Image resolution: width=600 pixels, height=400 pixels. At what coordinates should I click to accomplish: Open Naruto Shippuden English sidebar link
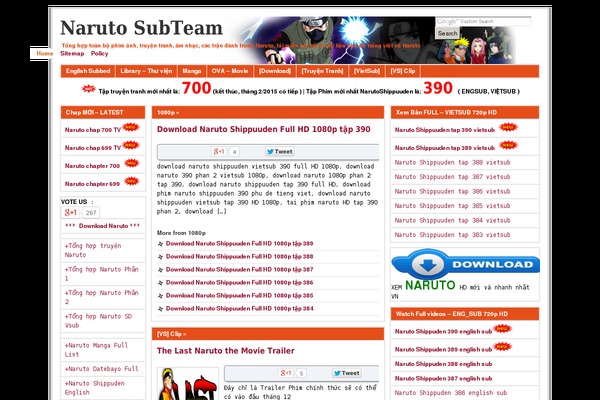click(x=95, y=388)
